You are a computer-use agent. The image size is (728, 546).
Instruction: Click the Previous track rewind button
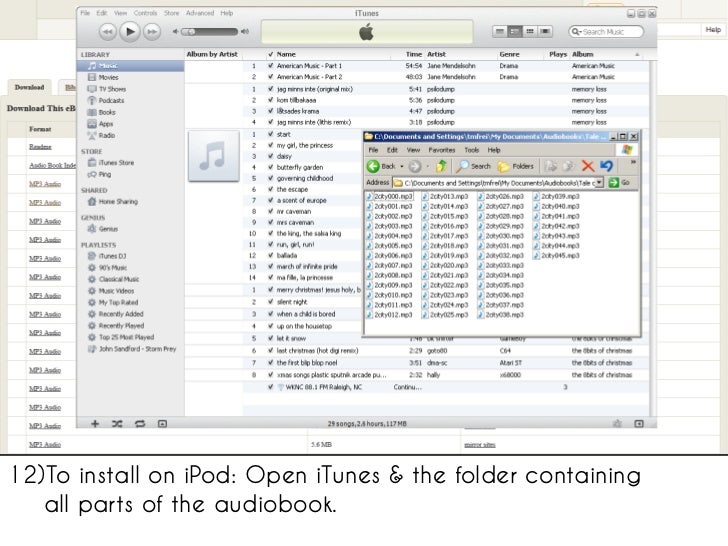(107, 32)
